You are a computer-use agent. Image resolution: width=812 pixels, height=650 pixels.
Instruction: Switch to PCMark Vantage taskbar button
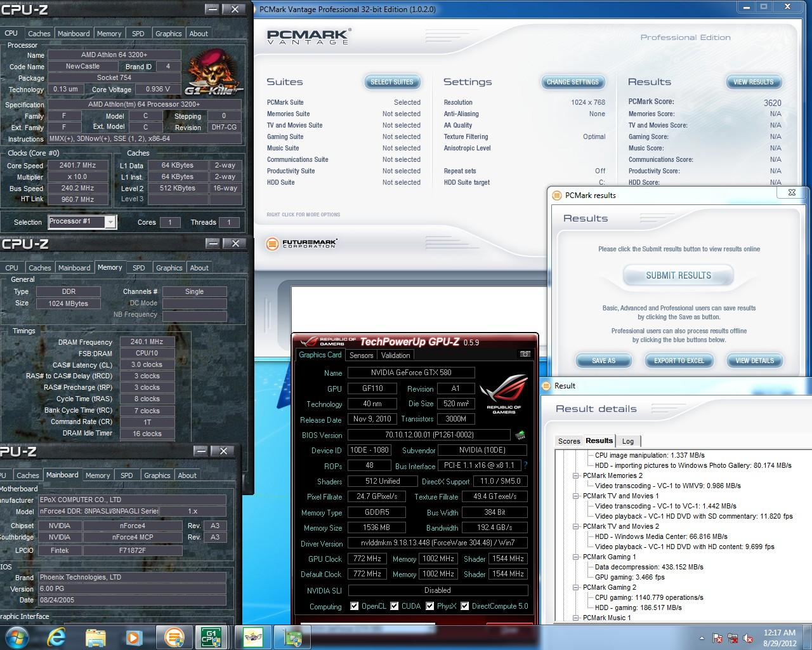(174, 637)
